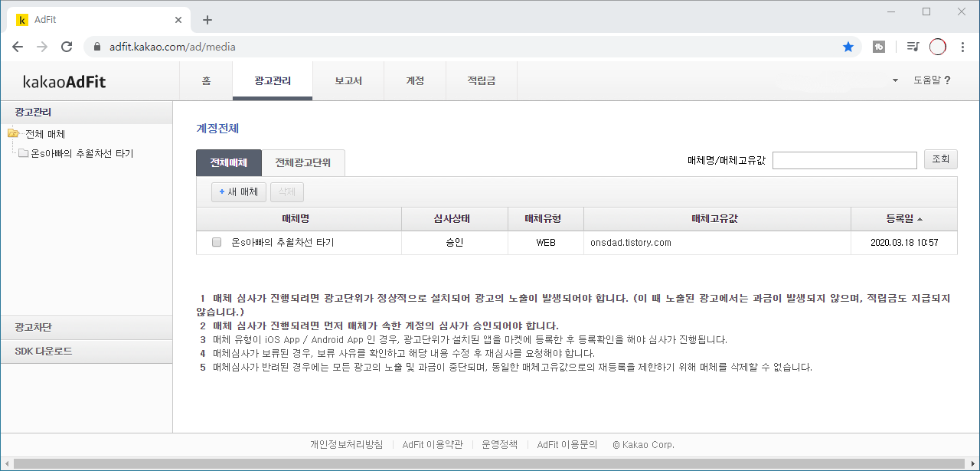Expand the account dropdown arrow near 도움말
This screenshot has height=471, width=980.
(x=895, y=80)
